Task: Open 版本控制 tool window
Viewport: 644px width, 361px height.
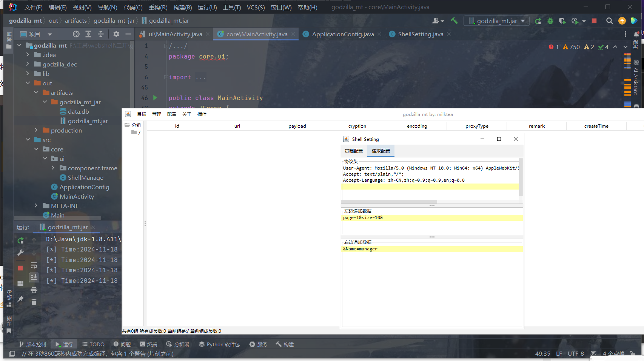Action: coord(32,344)
